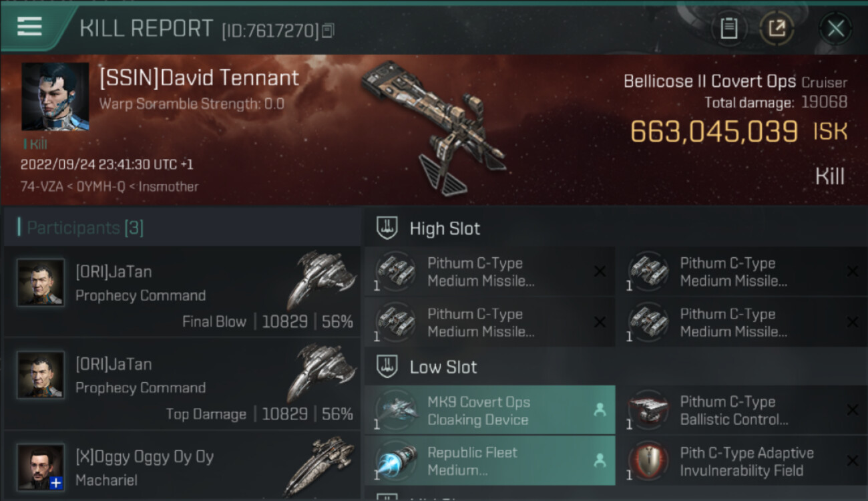Click the Pith C-Type Adaptive Invulnerability Field icon

click(x=649, y=461)
